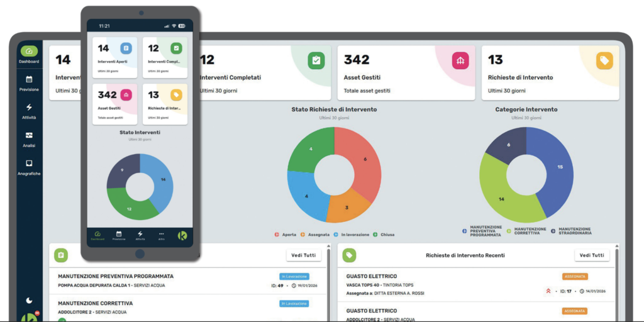Click Vedi Tutti button in interventions list
The height and width of the screenshot is (322, 644).
point(304,255)
